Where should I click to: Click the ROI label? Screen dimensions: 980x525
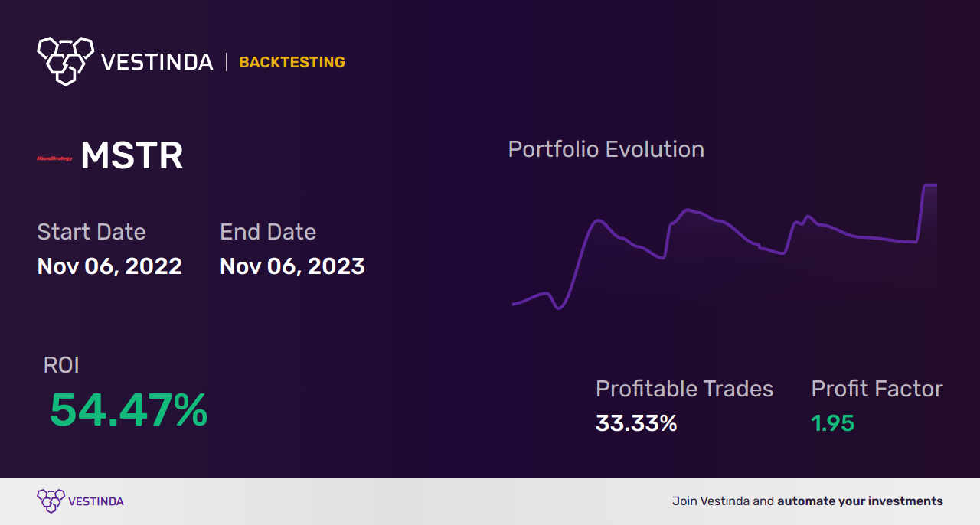61,366
